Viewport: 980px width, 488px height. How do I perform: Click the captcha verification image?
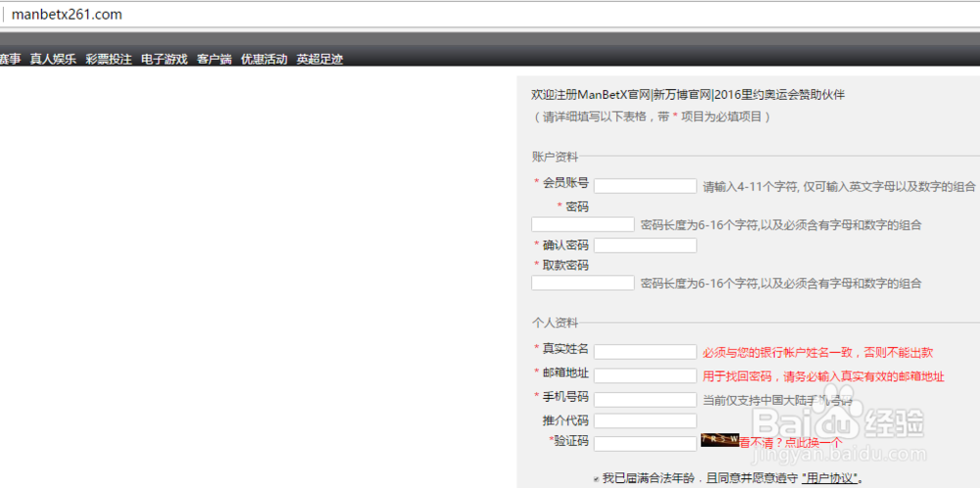point(720,440)
